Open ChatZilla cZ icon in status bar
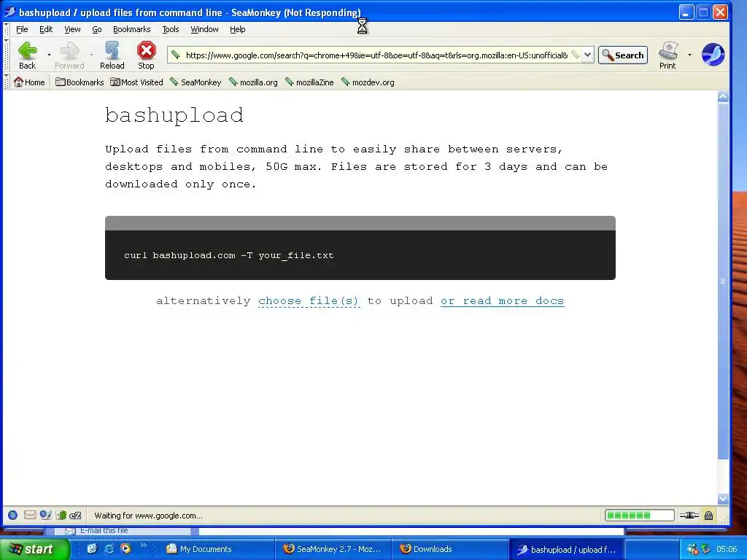This screenshot has height=560, width=747. [x=75, y=516]
